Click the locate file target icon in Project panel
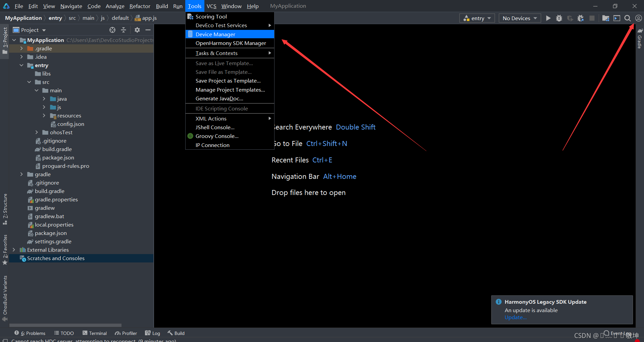Image resolution: width=644 pixels, height=342 pixels. click(x=112, y=30)
